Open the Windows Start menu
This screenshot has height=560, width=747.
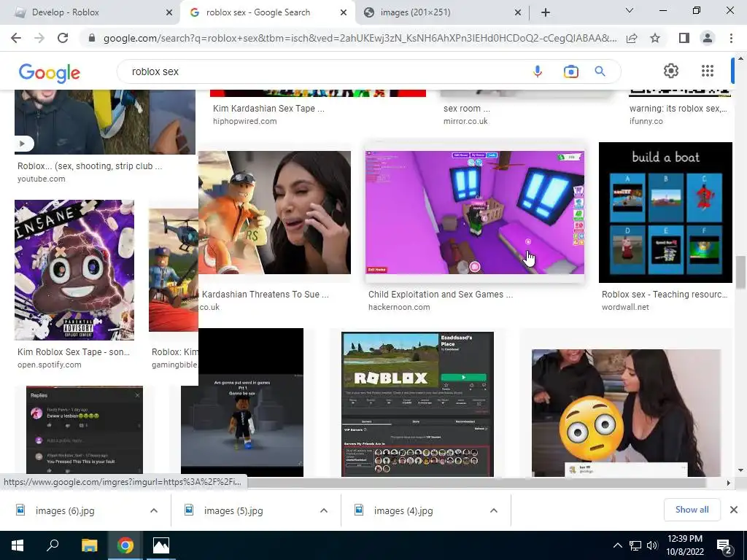coord(18,545)
